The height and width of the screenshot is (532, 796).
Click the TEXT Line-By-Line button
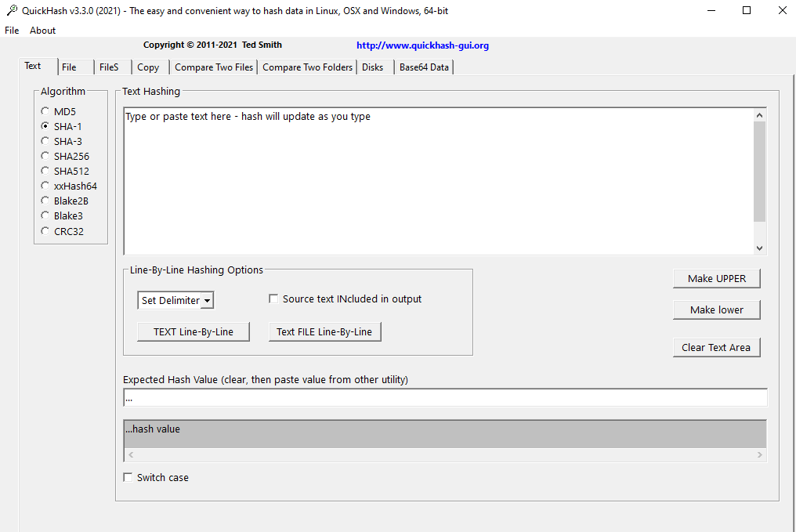pyautogui.click(x=194, y=332)
